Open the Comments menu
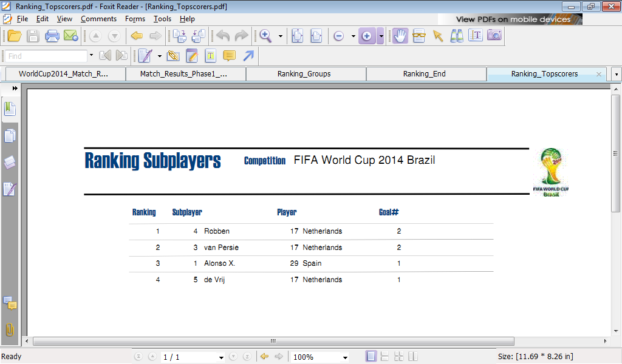The image size is (622, 364). tap(98, 19)
